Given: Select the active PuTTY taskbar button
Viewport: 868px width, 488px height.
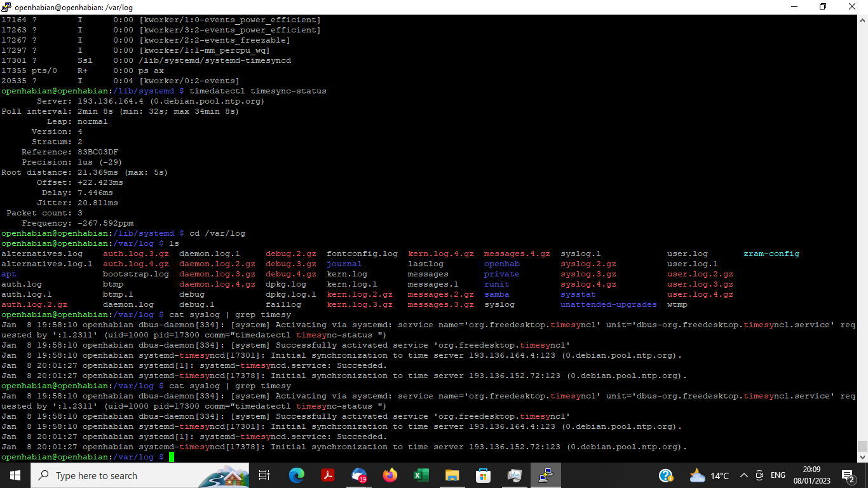Looking at the screenshot, I should point(545,475).
